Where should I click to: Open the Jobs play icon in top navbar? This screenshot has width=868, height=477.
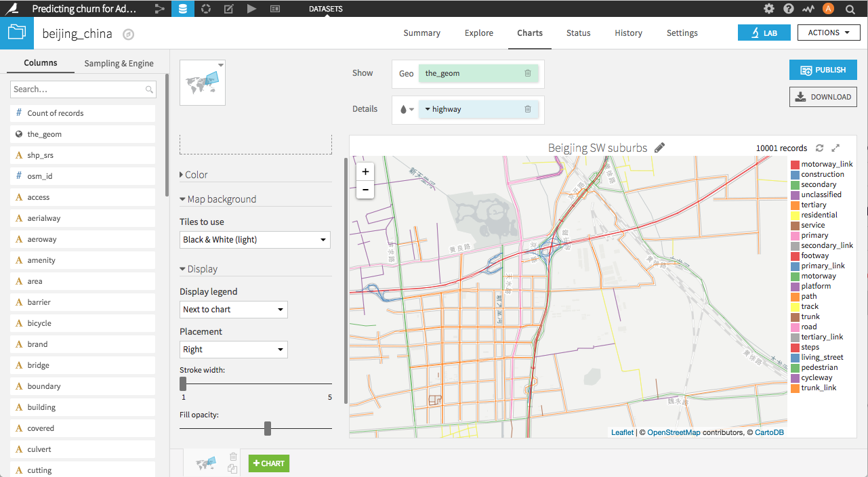click(251, 9)
